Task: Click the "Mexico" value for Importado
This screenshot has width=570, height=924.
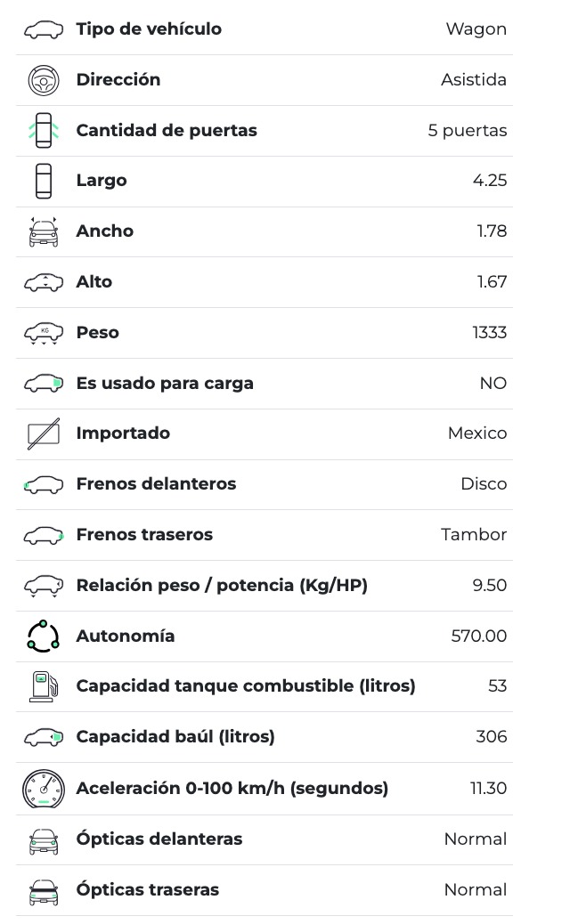Action: point(477,434)
